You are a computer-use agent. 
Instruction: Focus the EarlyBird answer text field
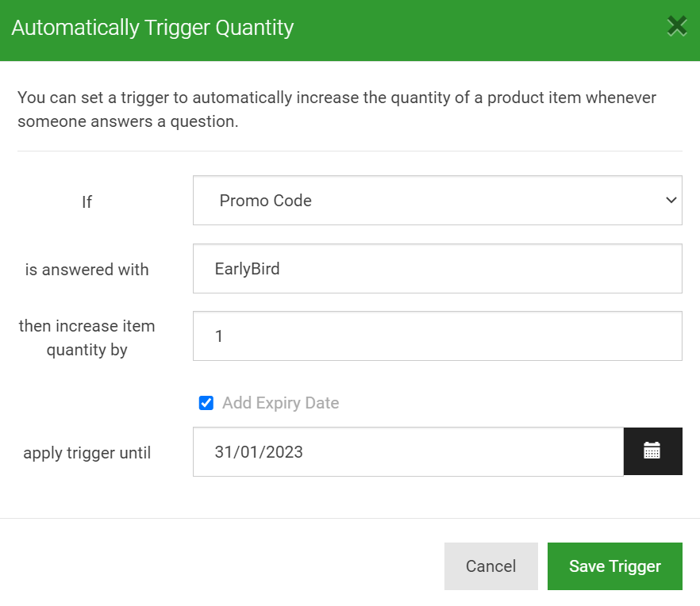pos(437,269)
